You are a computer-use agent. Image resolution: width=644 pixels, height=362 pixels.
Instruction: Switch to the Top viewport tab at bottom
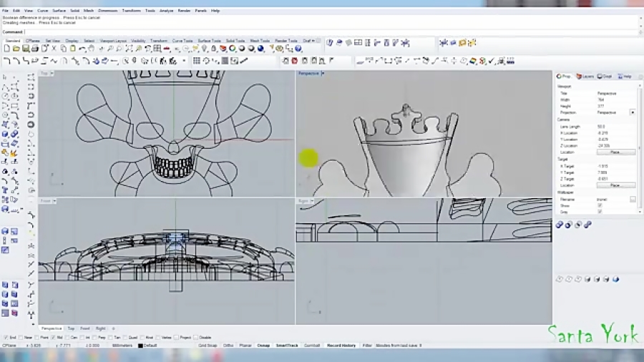(71, 328)
